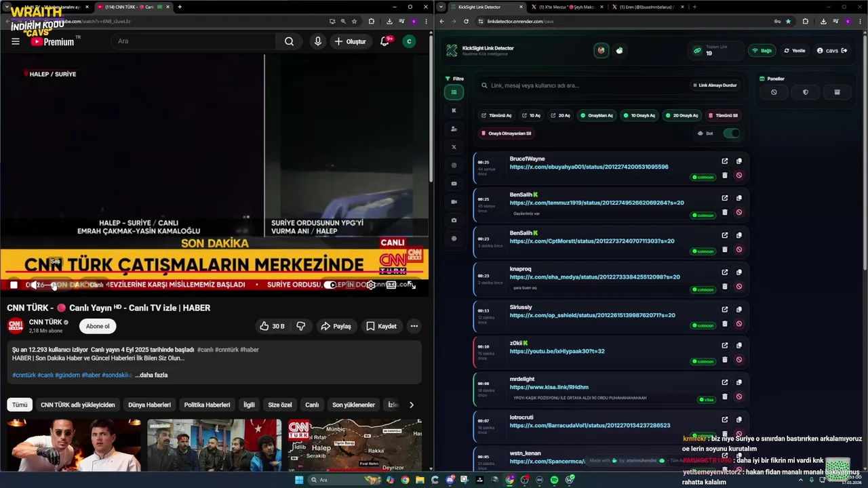Image resolution: width=868 pixels, height=488 pixels.
Task: Open YouTube notifications bell
Action: click(x=384, y=41)
